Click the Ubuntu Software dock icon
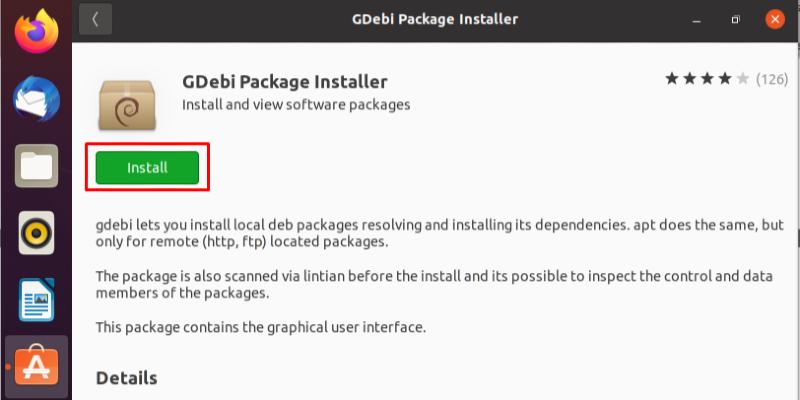800x400 pixels. tap(36, 365)
